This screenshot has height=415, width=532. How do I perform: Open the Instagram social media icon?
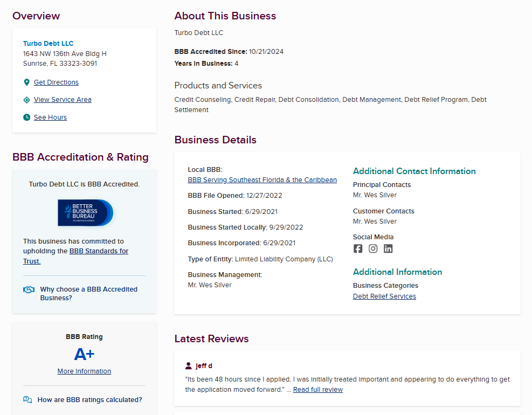point(373,248)
